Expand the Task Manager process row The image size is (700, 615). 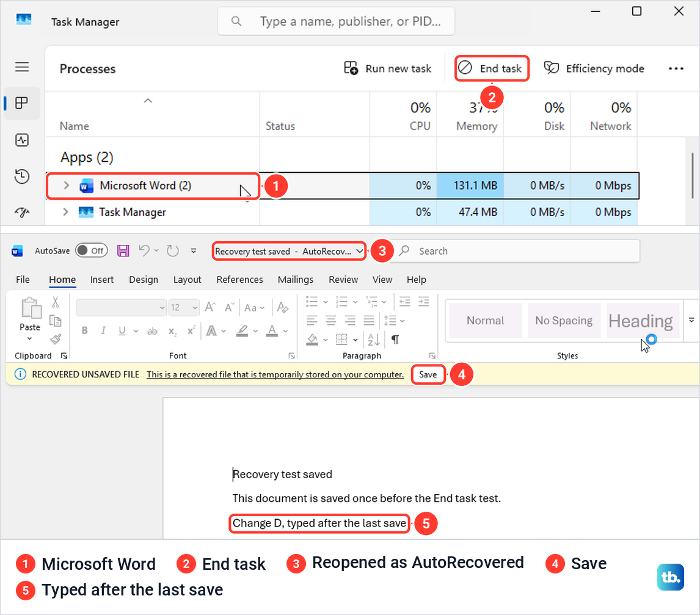(x=65, y=212)
